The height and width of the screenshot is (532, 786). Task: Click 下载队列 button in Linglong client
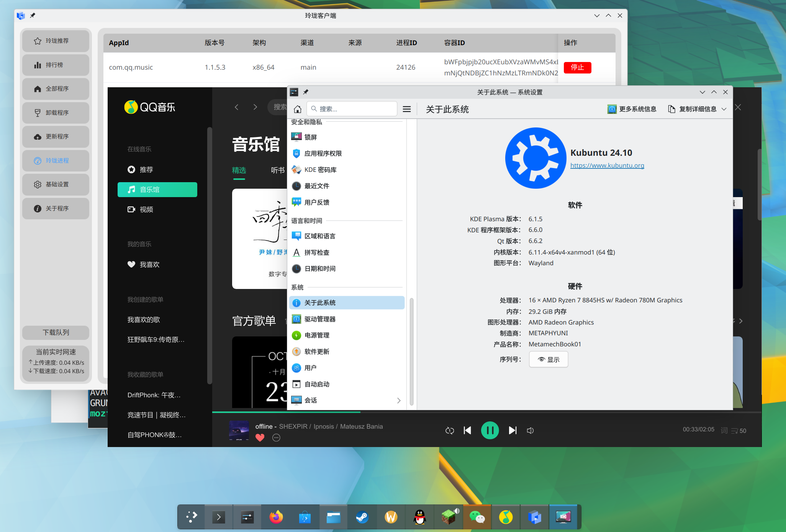(x=56, y=333)
